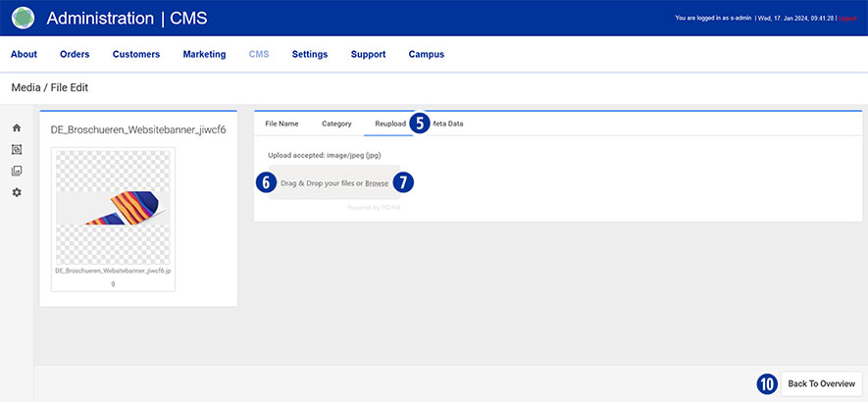Select the image gallery sidebar icon
Screen dimensions: 868x402
[17, 171]
